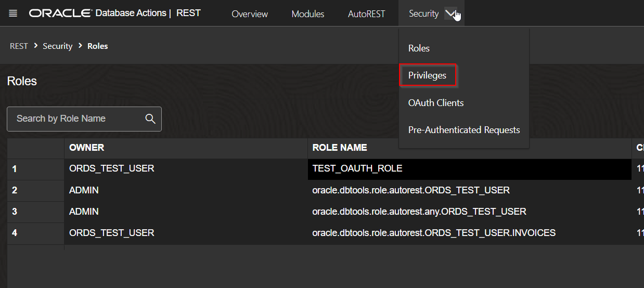Switch to the Modules tab
This screenshot has height=288, width=644.
click(x=307, y=14)
